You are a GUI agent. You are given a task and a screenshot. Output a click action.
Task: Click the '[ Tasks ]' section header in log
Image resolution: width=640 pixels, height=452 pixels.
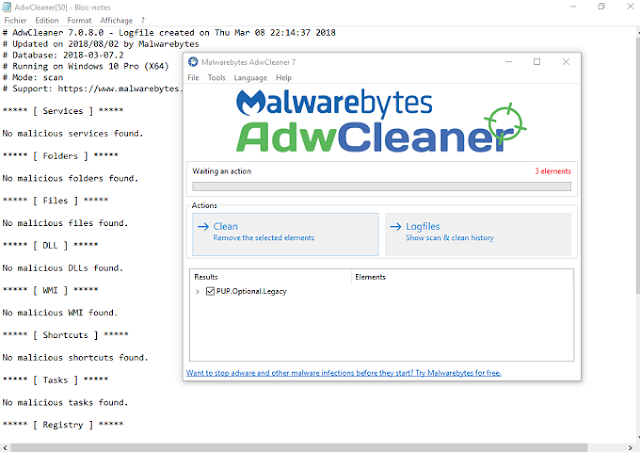coord(55,380)
